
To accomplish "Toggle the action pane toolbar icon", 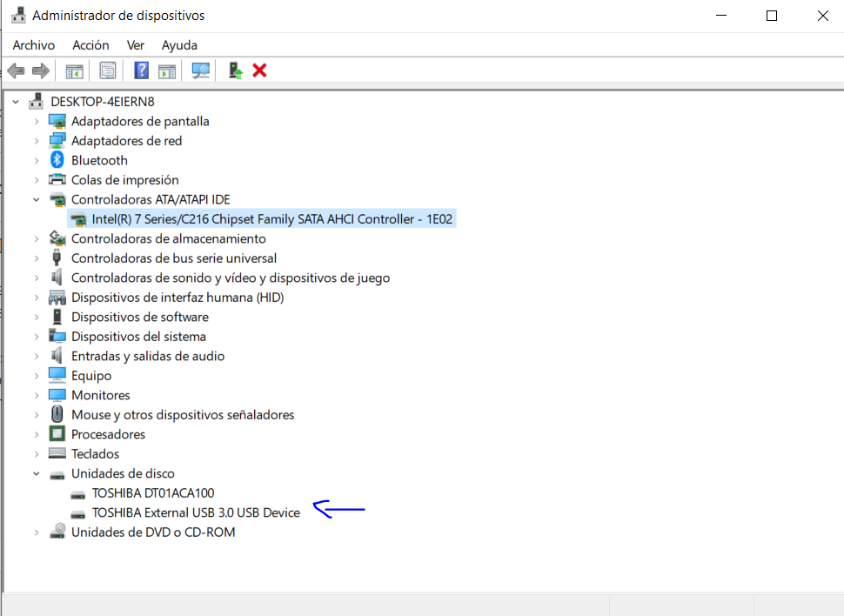I will tap(167, 70).
